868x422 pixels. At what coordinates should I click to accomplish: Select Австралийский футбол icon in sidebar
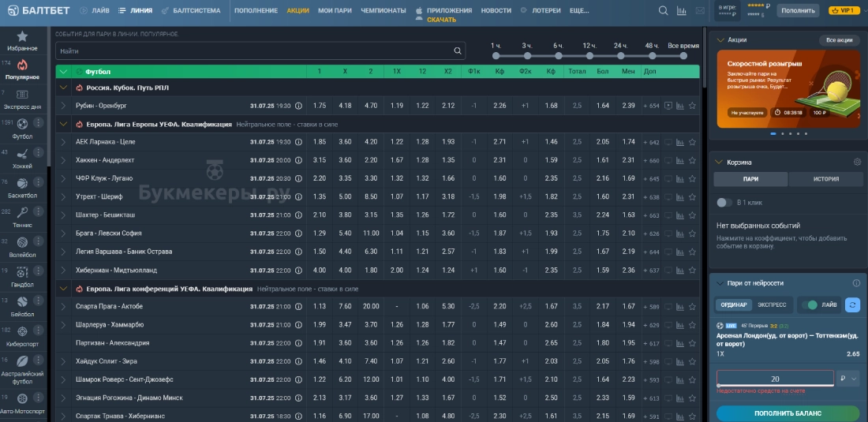[22, 361]
